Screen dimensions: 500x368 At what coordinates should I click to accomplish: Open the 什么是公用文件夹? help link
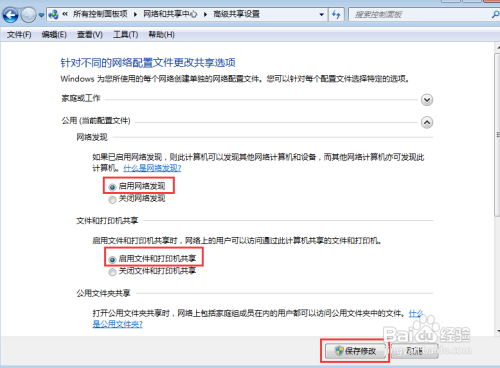point(117,324)
